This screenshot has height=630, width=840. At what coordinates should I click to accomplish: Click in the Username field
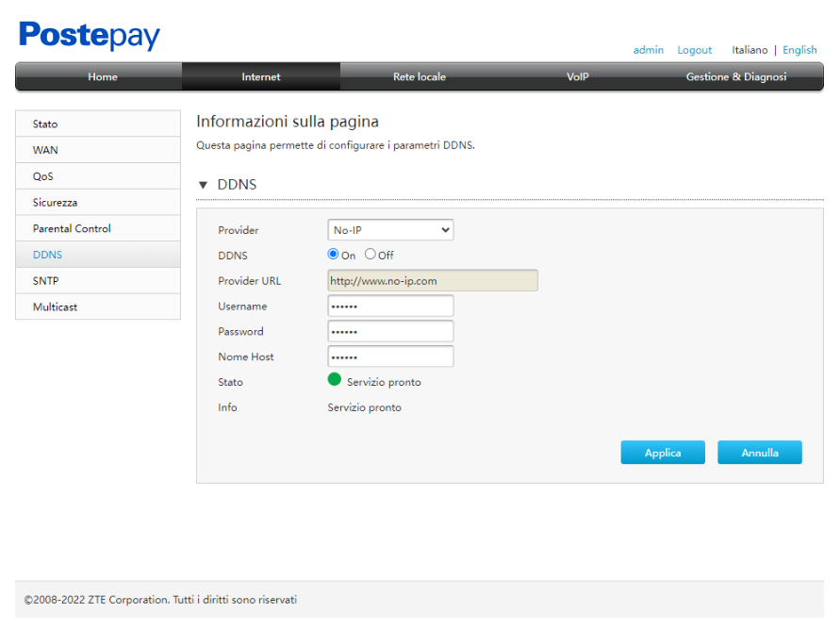click(390, 307)
